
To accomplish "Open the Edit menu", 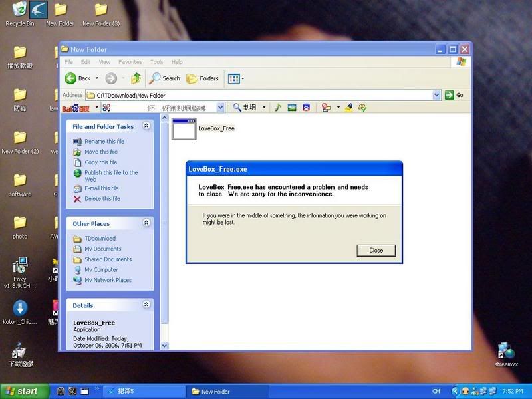I will [x=86, y=62].
